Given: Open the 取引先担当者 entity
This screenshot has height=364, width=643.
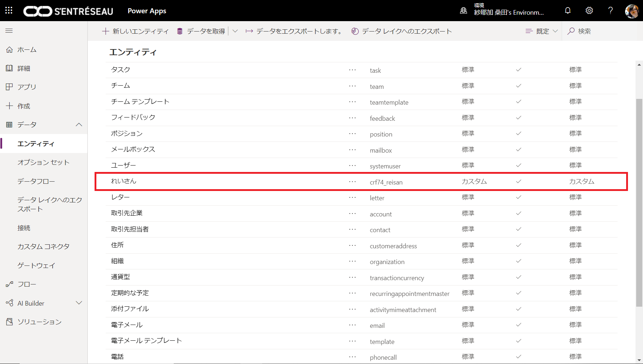Looking at the screenshot, I should (130, 229).
